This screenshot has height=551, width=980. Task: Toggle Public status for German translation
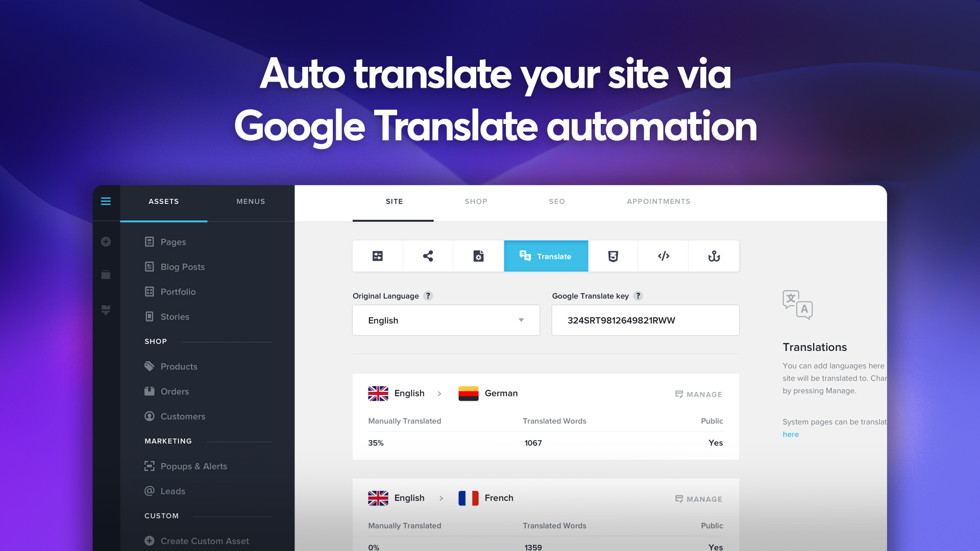[716, 443]
